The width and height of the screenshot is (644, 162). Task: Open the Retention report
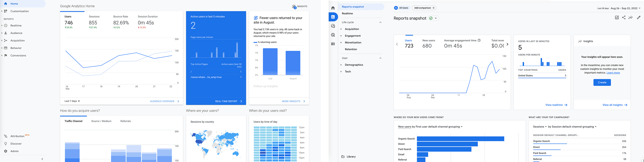pos(351,49)
